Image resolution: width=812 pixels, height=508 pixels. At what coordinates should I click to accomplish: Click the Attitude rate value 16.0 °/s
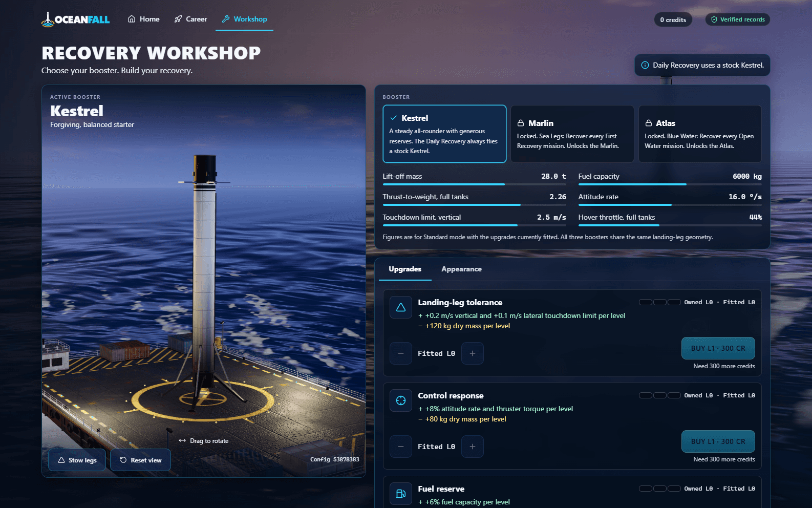(745, 197)
